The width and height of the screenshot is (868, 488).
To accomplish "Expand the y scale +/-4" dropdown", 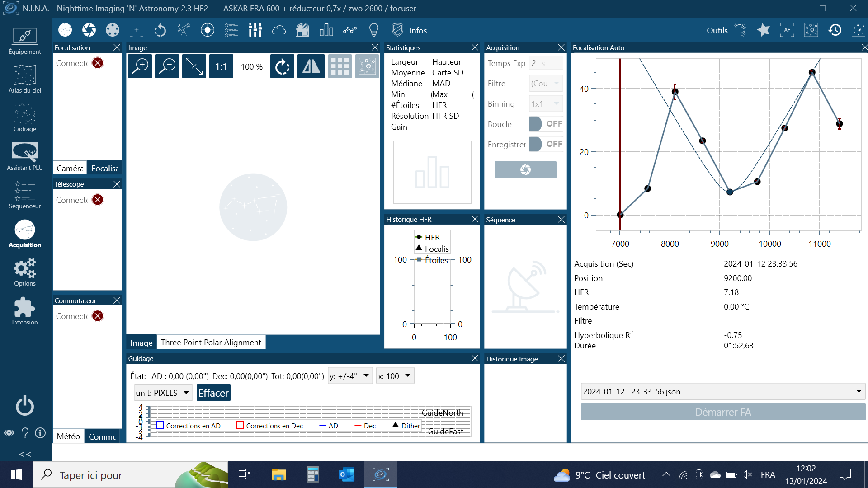I will pos(350,376).
